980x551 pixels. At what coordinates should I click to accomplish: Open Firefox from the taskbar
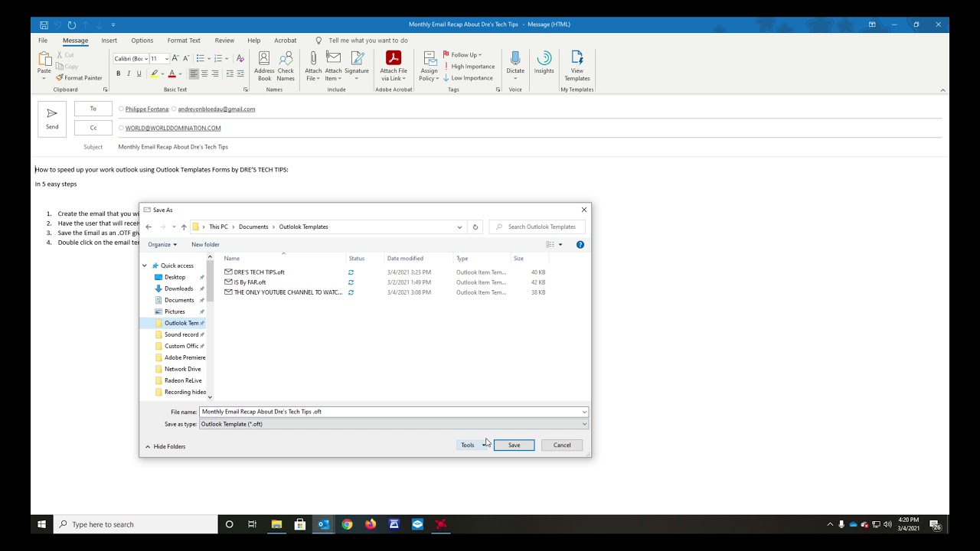pos(371,524)
